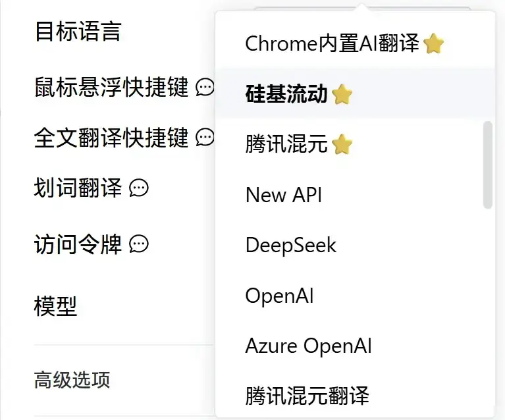
Task: Select 腾讯混元 translation service
Action: [350, 144]
